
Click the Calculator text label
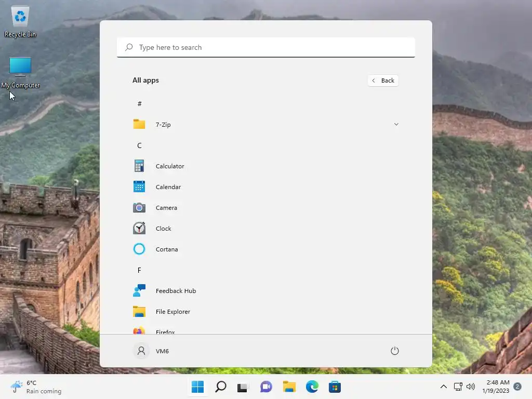click(170, 166)
